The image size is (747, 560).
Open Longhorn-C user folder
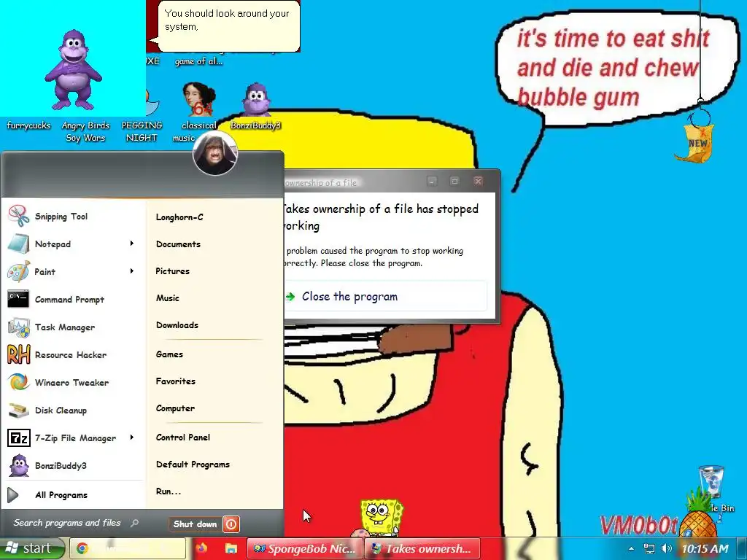pos(179,217)
